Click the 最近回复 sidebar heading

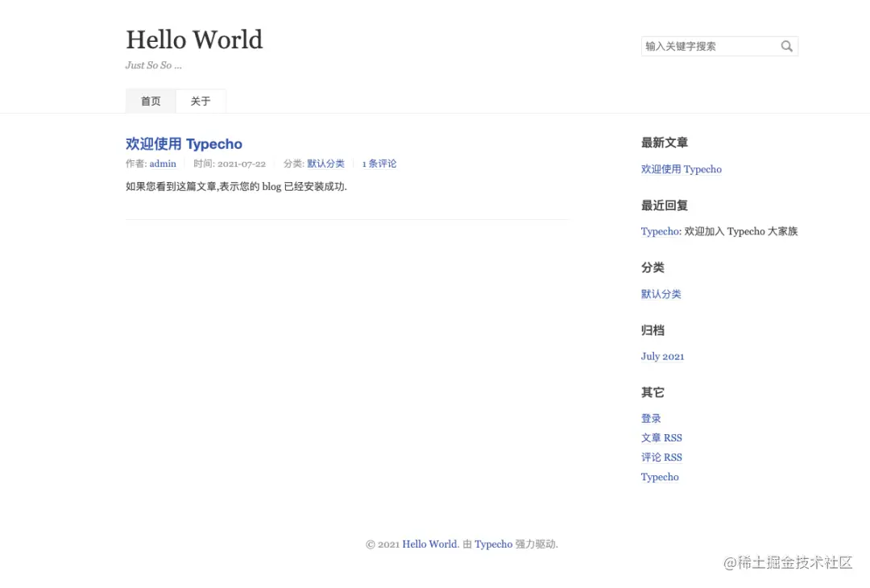click(664, 205)
